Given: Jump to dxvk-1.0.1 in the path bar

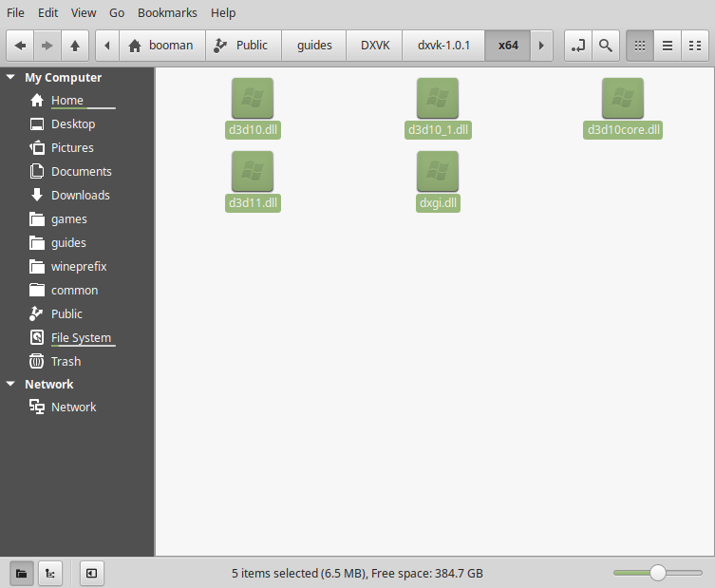Looking at the screenshot, I should (443, 46).
